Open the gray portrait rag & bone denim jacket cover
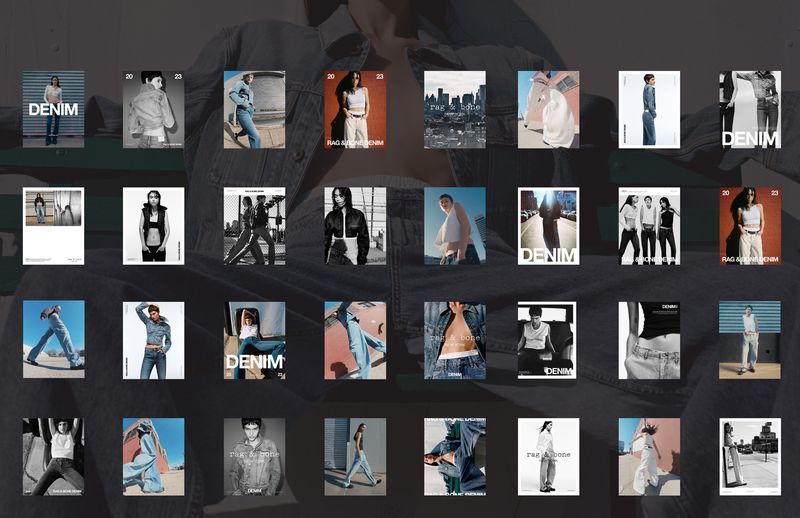The width and height of the screenshot is (800, 518). [255, 457]
